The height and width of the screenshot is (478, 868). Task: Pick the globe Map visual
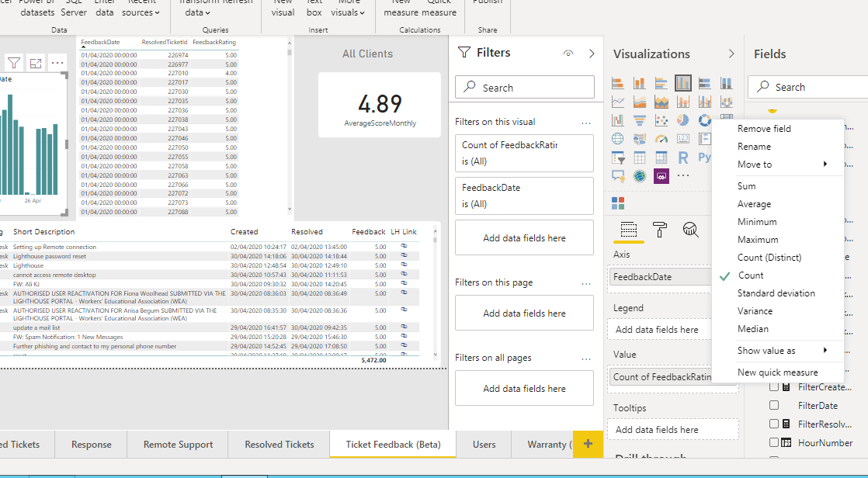pos(618,139)
